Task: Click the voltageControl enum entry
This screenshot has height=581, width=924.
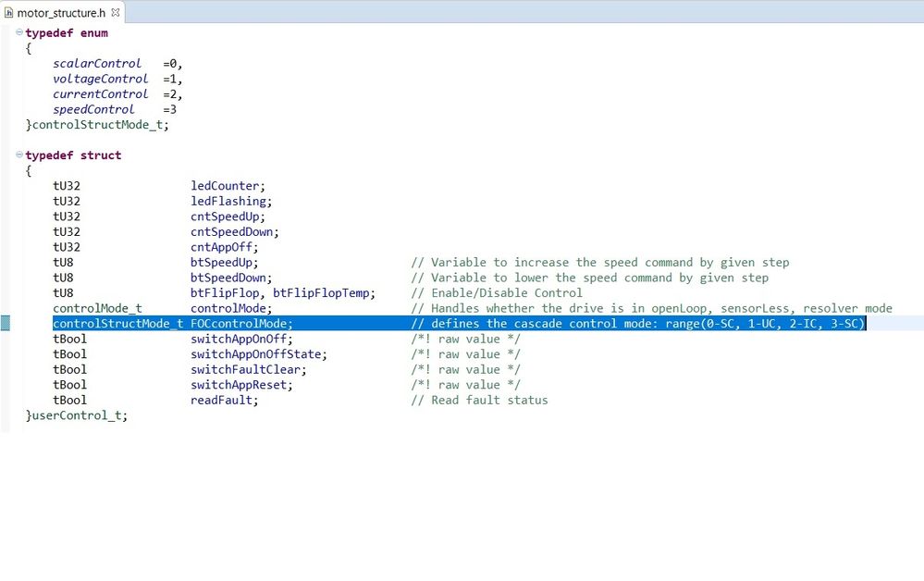Action: (x=100, y=79)
